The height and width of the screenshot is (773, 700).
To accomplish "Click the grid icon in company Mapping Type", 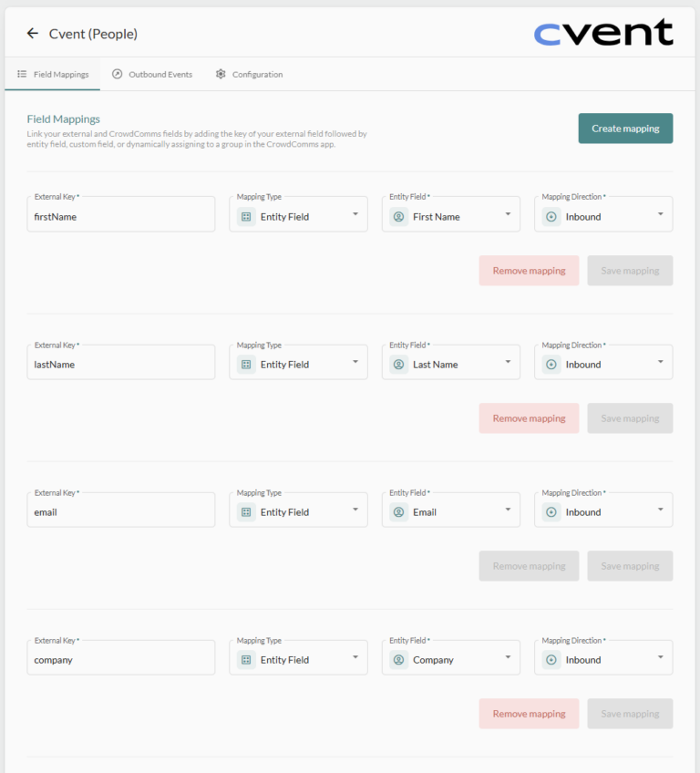I will 246,660.
